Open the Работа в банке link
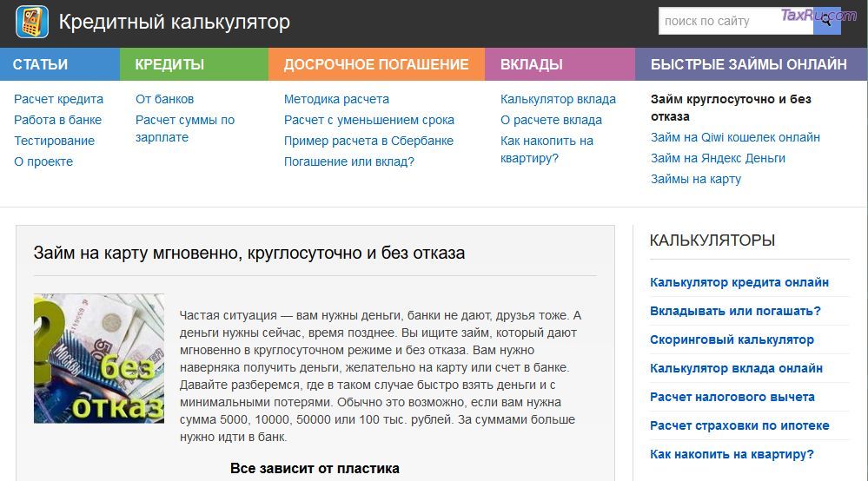This screenshot has height=481, width=868. [57, 120]
